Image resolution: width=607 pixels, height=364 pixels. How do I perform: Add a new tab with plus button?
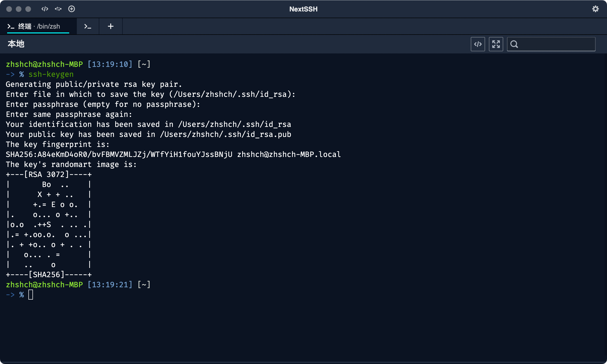pos(111,26)
